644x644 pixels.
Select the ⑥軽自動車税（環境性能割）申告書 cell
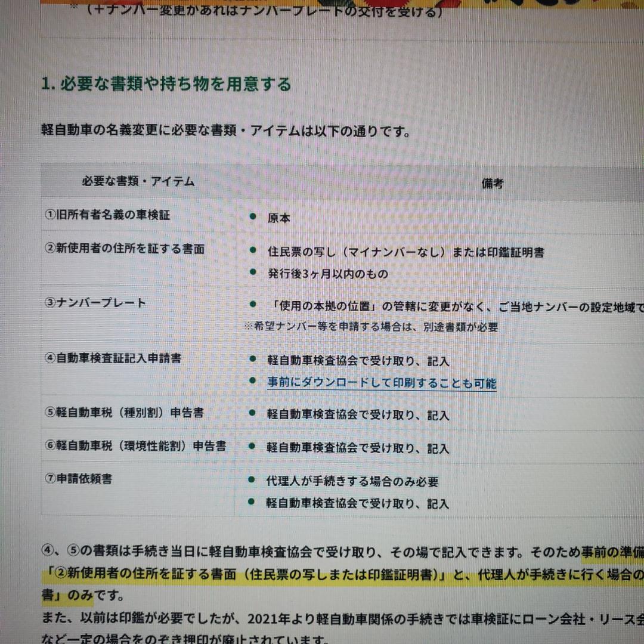click(135, 446)
